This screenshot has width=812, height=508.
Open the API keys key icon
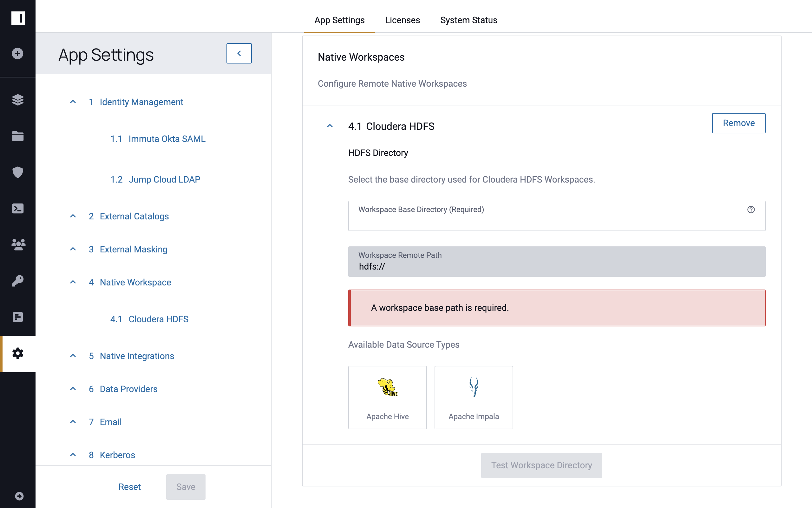(18, 281)
